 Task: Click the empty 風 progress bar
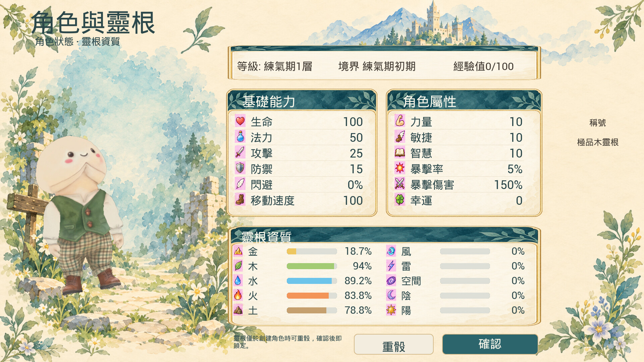coord(465,251)
